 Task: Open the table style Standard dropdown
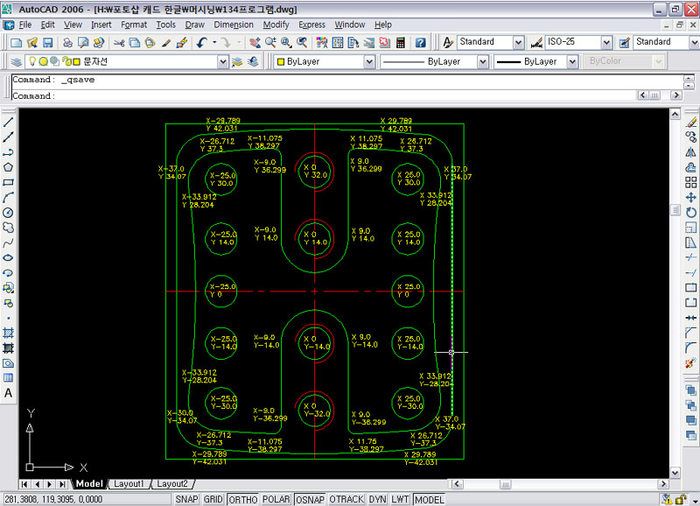pyautogui.click(x=694, y=42)
